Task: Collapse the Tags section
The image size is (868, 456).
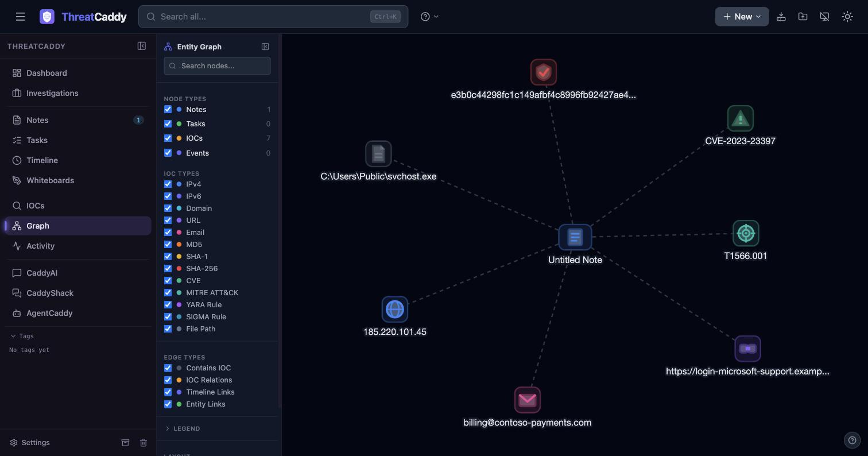Action: [x=22, y=336]
